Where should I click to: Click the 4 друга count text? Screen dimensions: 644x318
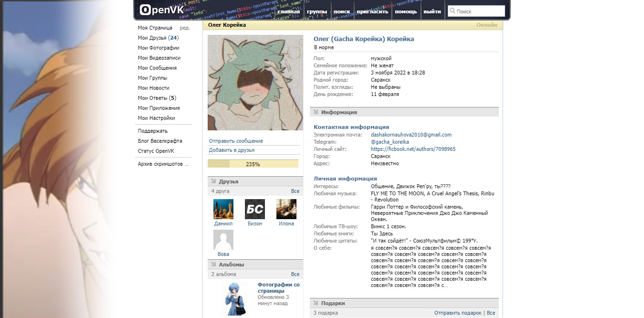pos(221,191)
